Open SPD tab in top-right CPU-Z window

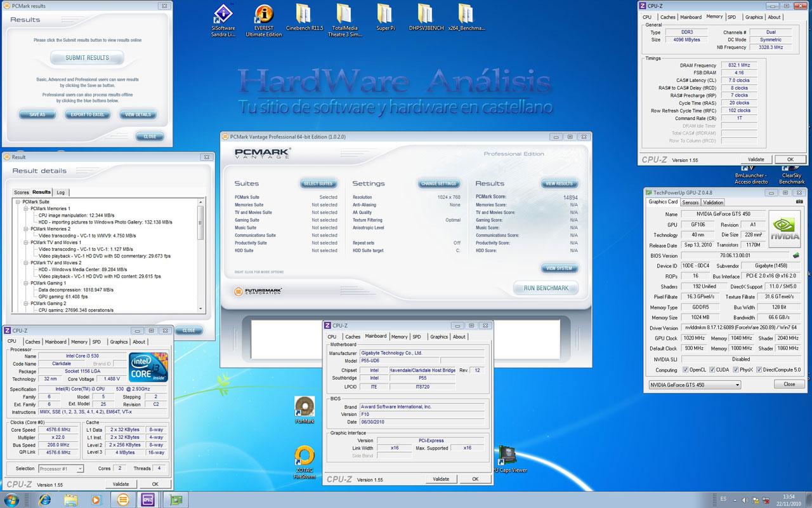pos(731,17)
